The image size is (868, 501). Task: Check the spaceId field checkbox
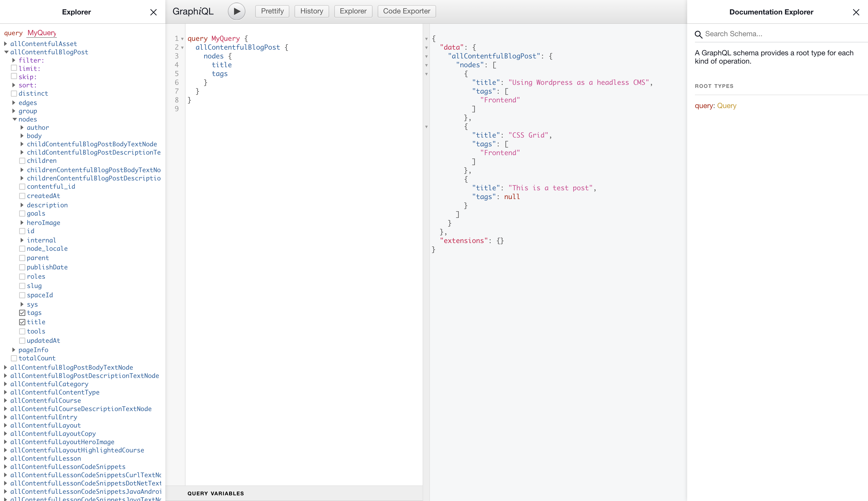22,295
